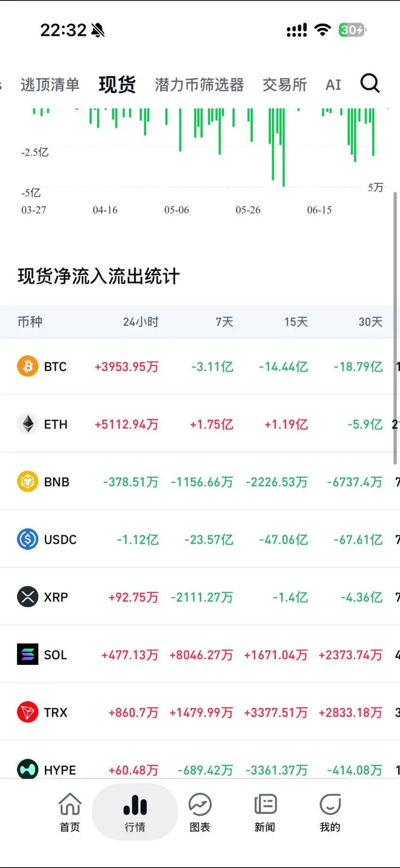Tap the tallest green bar near 05-26

pyautogui.click(x=284, y=147)
